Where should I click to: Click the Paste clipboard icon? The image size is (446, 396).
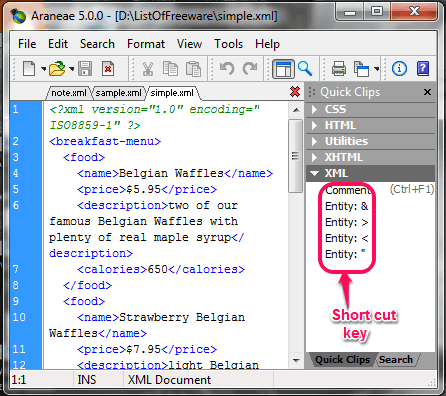(193, 68)
